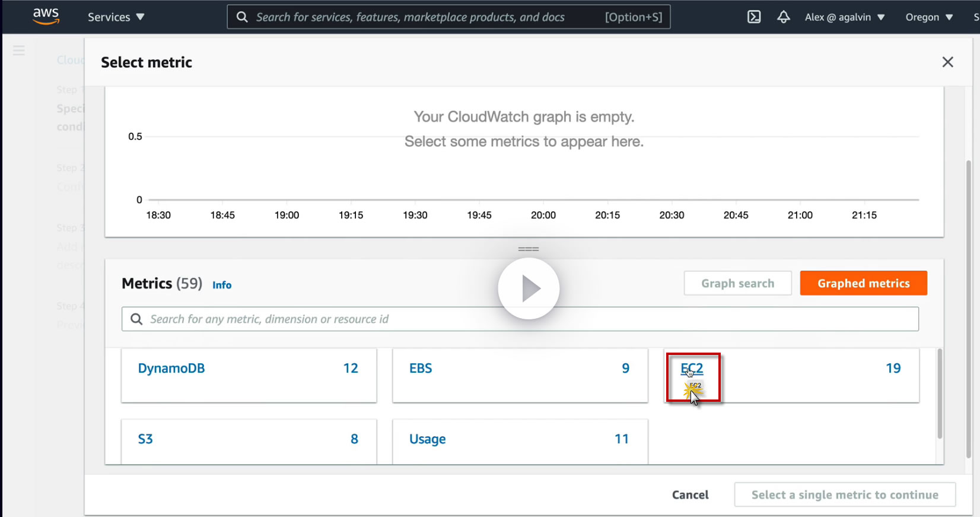
Task: Switch to the Graph search tab
Action: (x=737, y=283)
